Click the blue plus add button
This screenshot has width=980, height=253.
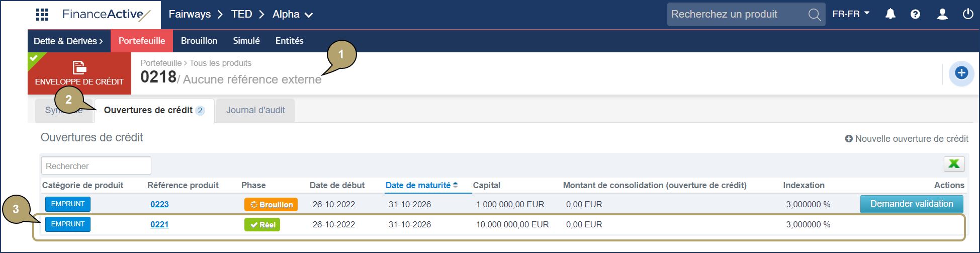961,73
